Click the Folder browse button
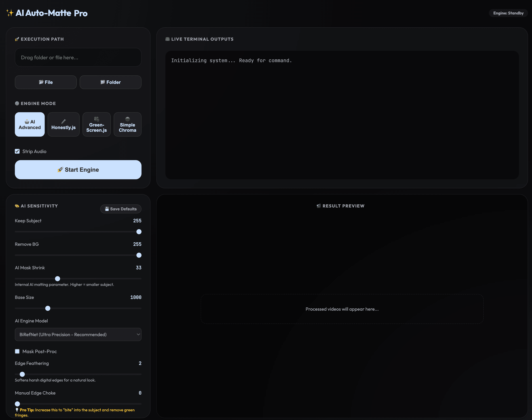Viewport: 532px width, 420px height. click(110, 82)
